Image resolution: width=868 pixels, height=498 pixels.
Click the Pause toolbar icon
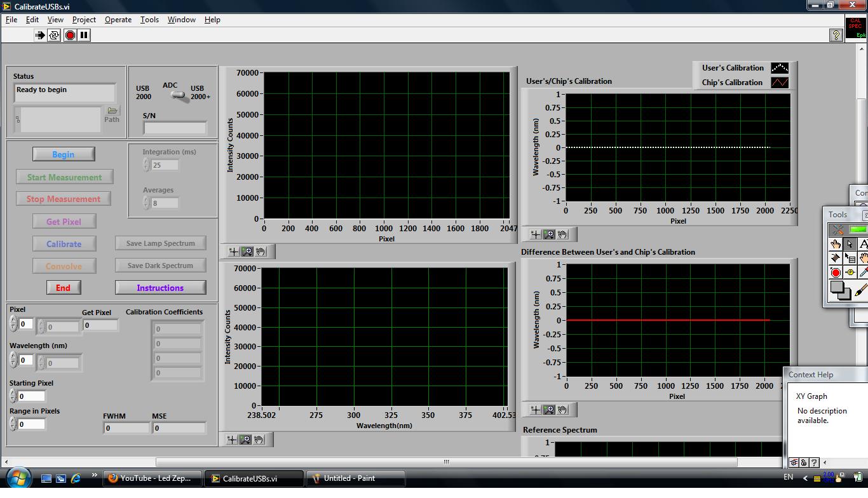tap(84, 36)
